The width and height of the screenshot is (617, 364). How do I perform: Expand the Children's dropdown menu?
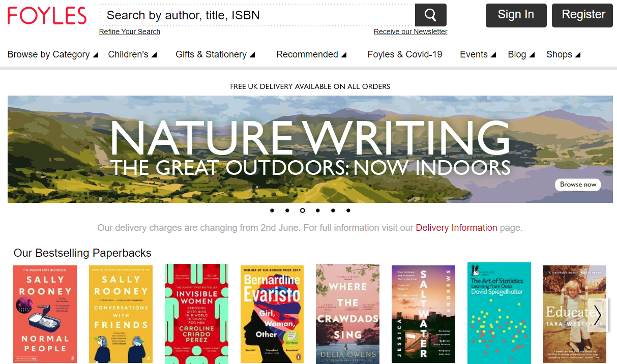pos(132,54)
